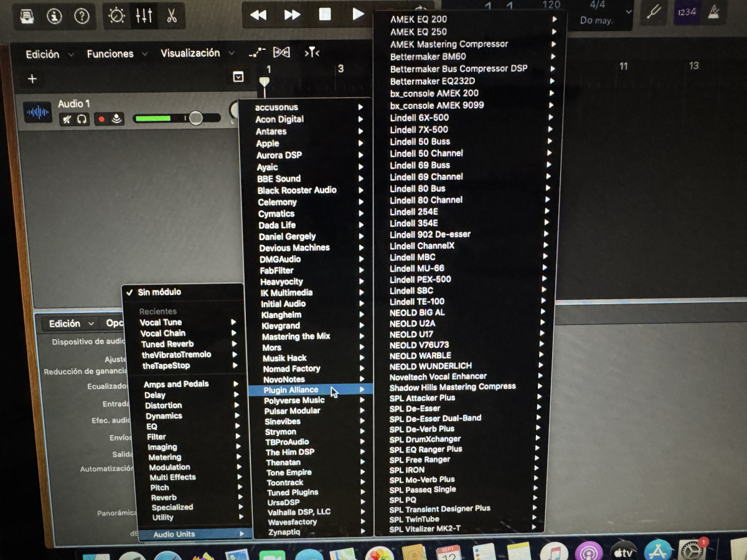747x560 pixels.
Task: Click the Audio 1 volume slider
Action: pos(195,118)
